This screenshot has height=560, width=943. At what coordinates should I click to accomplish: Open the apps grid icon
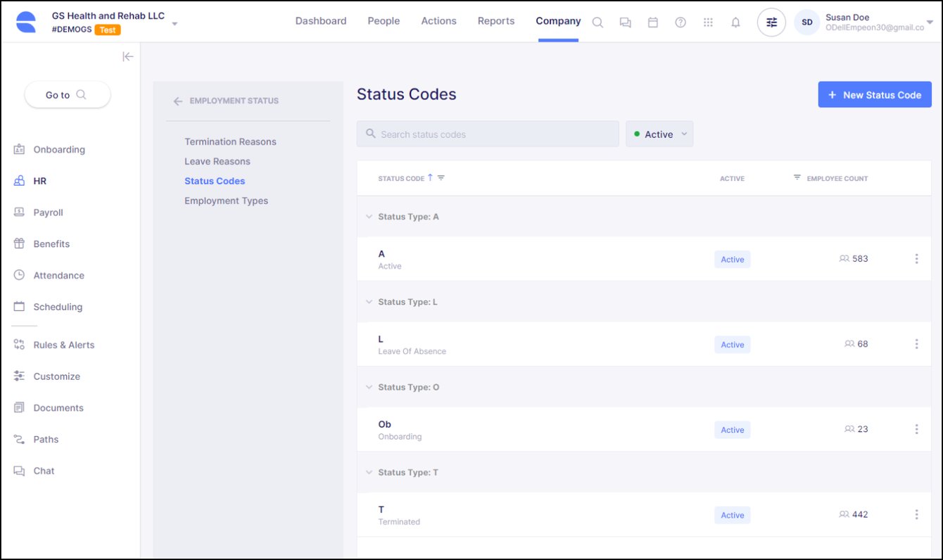tap(708, 22)
